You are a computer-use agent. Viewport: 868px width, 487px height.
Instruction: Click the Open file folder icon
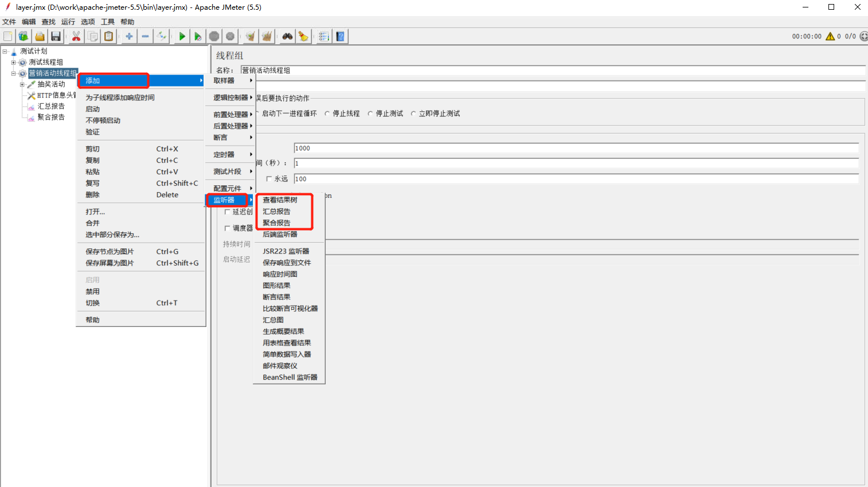point(40,36)
